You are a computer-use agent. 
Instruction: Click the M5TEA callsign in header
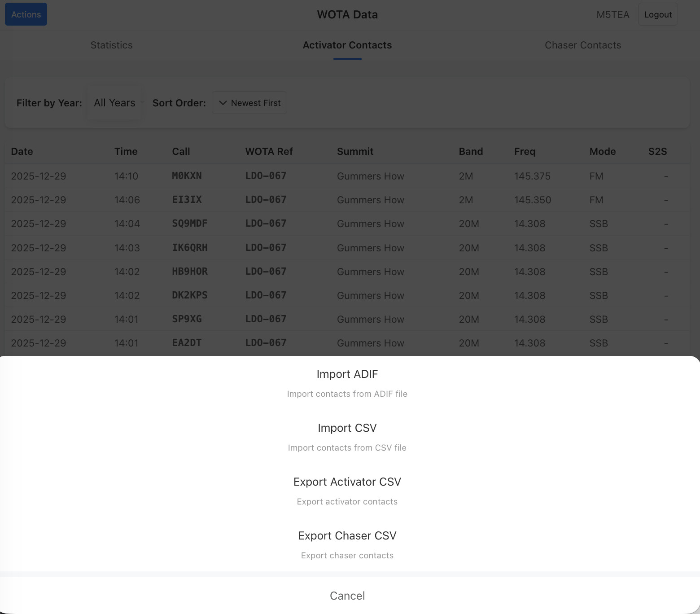[x=612, y=14]
